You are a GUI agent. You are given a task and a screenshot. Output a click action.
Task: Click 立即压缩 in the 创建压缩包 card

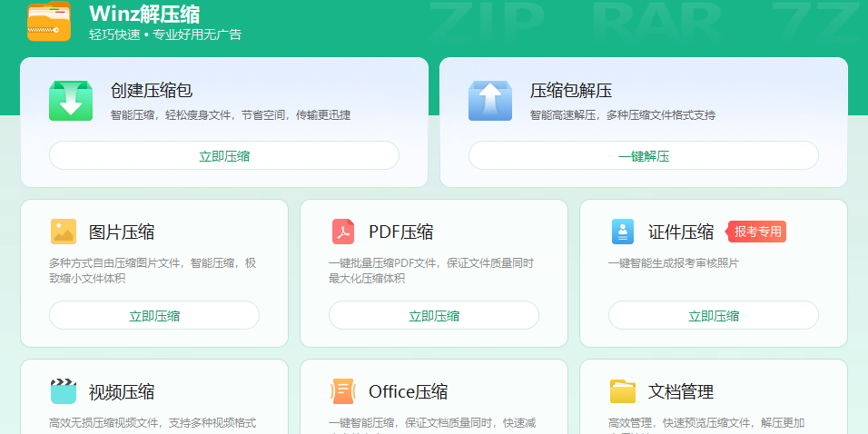pos(224,155)
